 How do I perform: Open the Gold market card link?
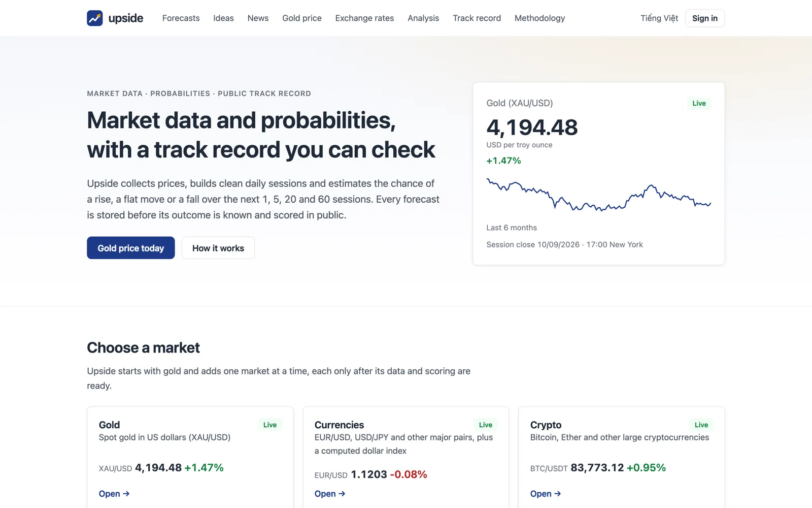click(114, 494)
